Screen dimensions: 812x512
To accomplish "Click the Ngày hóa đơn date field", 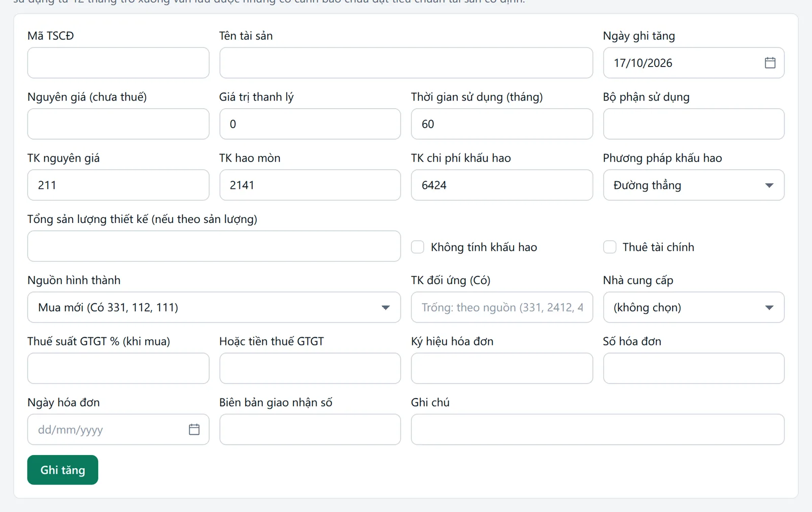I will pyautogui.click(x=118, y=430).
